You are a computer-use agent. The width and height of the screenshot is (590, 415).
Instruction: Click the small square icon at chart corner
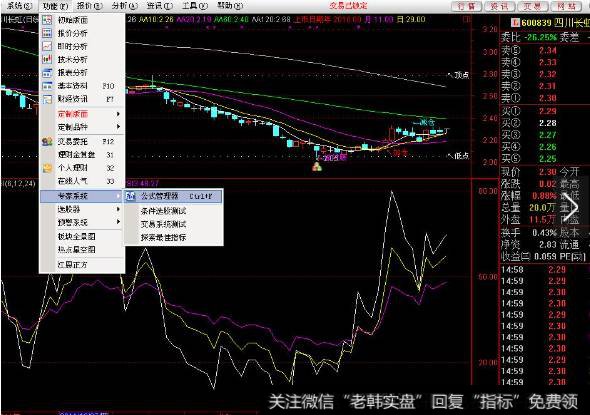467,19
